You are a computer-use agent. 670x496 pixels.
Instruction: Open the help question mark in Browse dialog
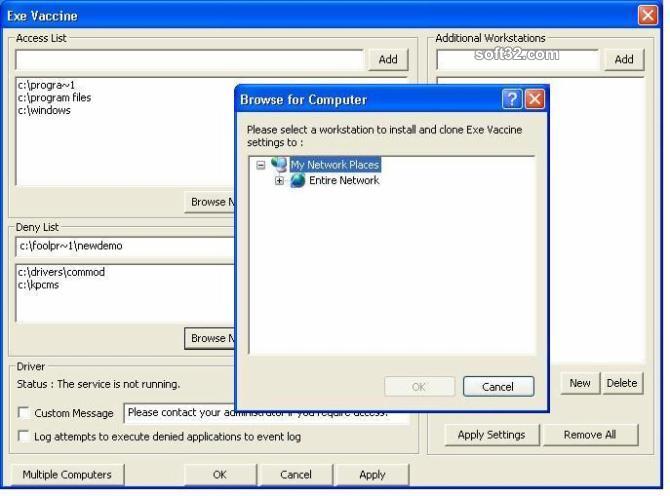(x=512, y=100)
